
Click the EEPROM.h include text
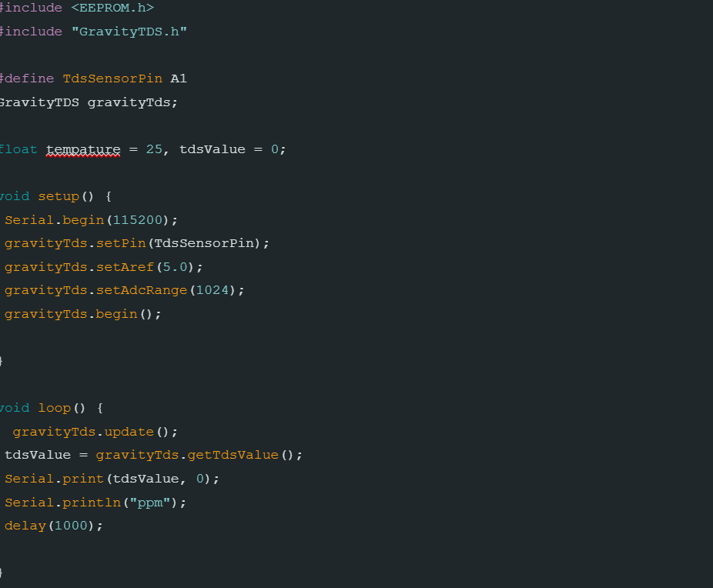112,8
